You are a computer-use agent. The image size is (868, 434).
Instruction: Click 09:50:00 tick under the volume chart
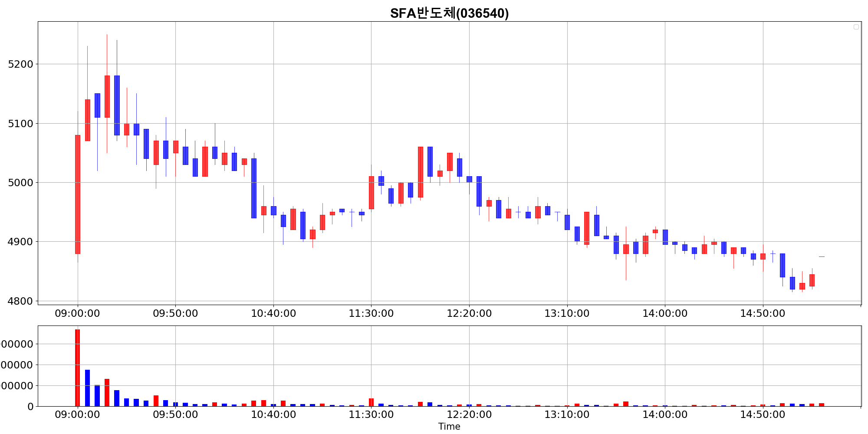175,414
